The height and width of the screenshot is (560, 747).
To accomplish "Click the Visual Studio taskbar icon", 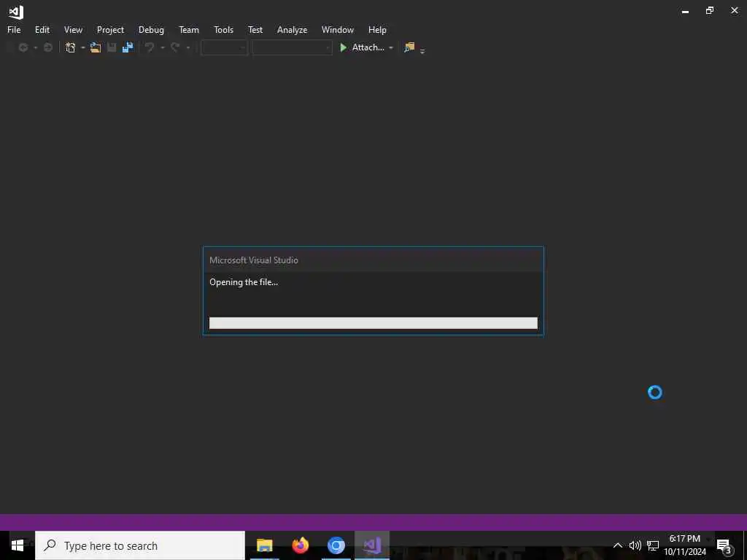I will point(371,545).
